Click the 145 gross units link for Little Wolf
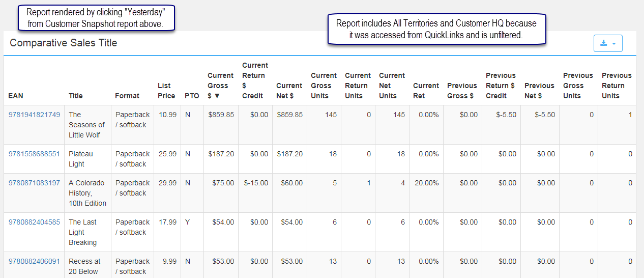The image size is (644, 278). tap(331, 115)
